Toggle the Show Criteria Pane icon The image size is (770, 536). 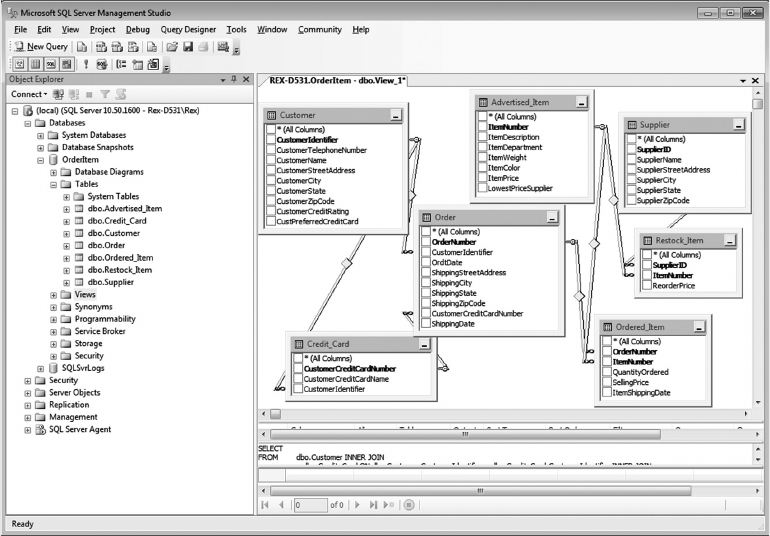point(35,64)
